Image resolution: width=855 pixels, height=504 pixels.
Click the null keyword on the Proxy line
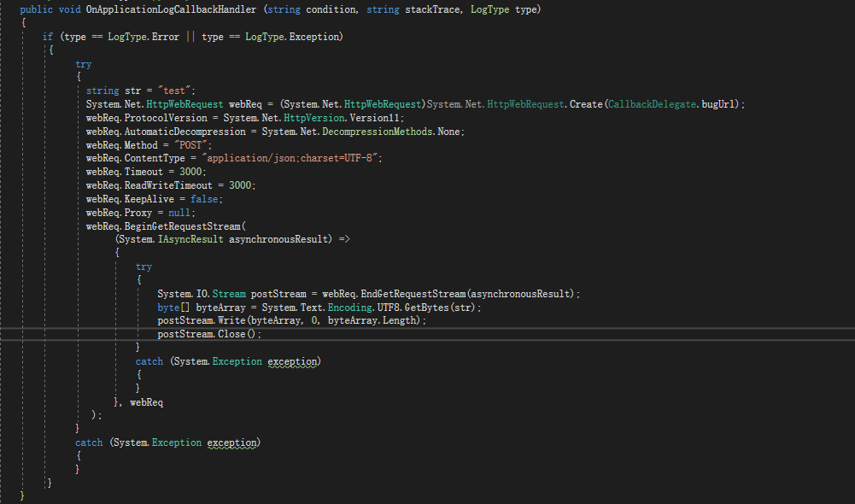[x=180, y=212]
